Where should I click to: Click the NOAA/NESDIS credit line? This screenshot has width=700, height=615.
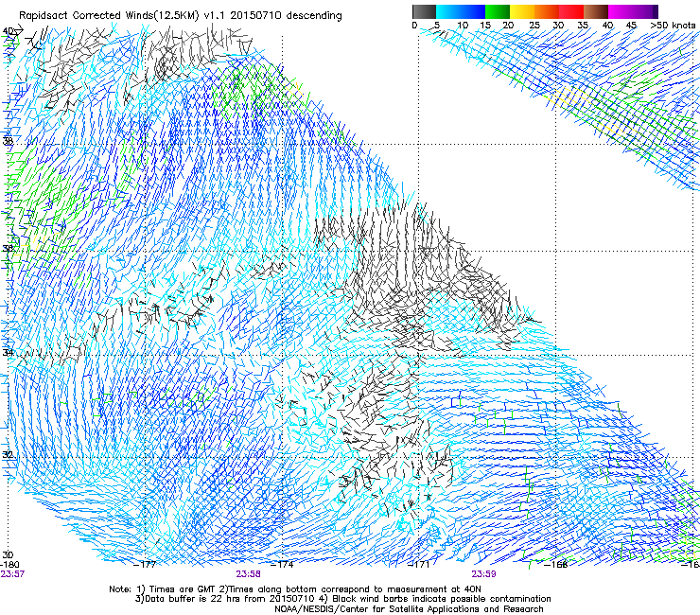[409, 608]
